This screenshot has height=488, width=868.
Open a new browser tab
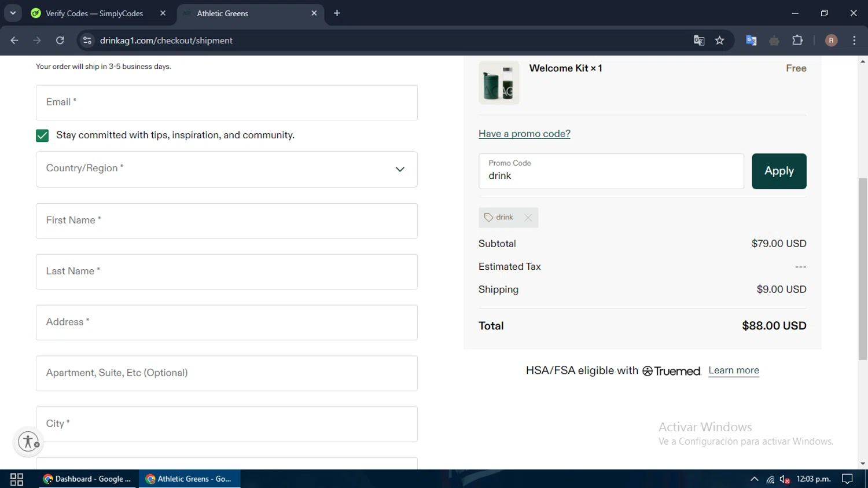[337, 13]
